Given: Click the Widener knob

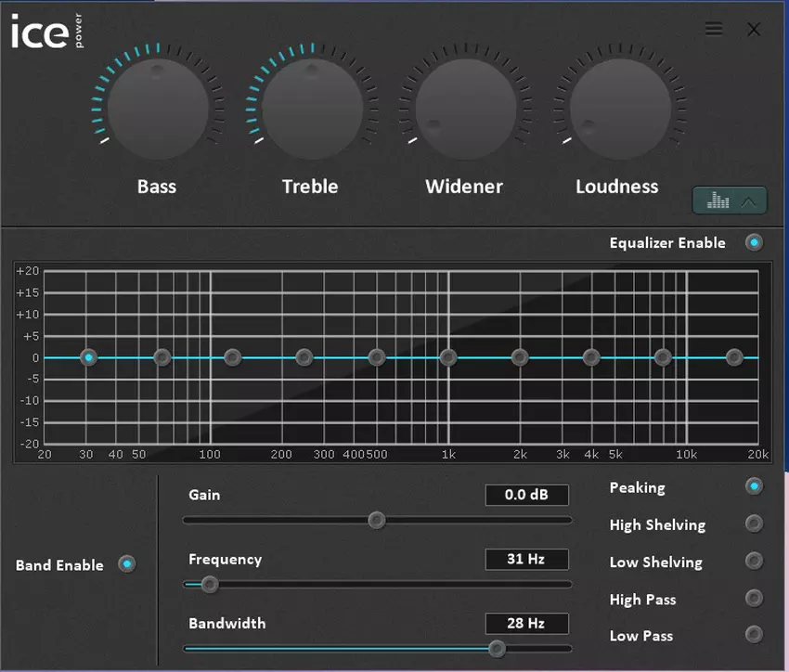Looking at the screenshot, I should tap(464, 107).
